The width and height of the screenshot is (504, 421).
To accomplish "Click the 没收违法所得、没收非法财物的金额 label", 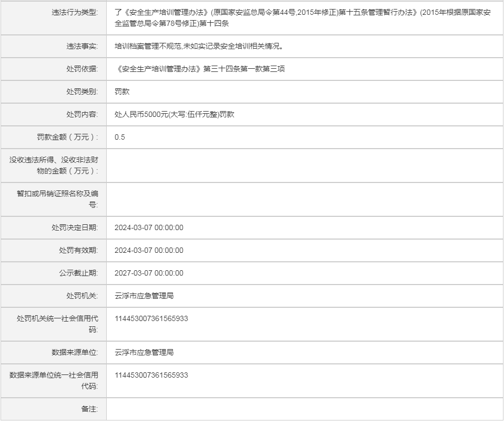I will pyautogui.click(x=54, y=165).
